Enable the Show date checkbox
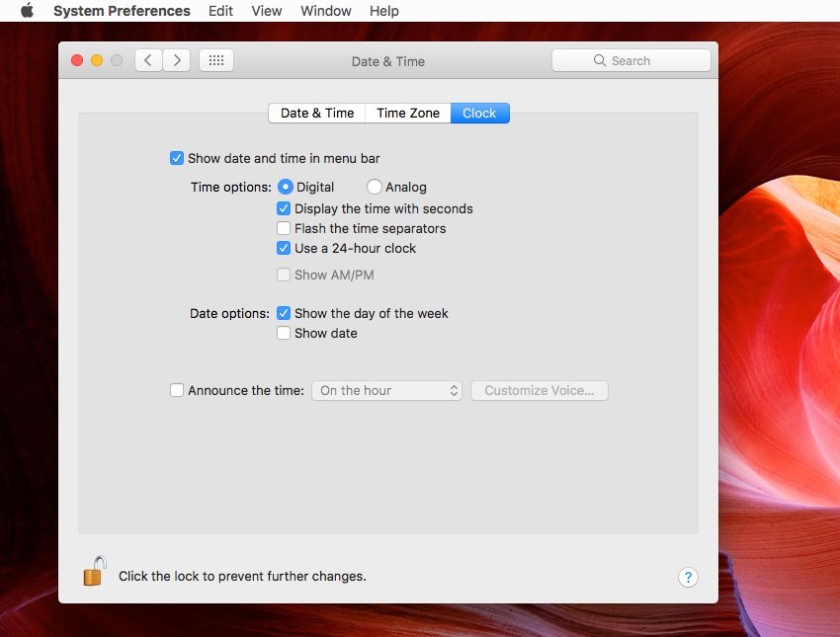The width and height of the screenshot is (840, 637). pyautogui.click(x=284, y=333)
